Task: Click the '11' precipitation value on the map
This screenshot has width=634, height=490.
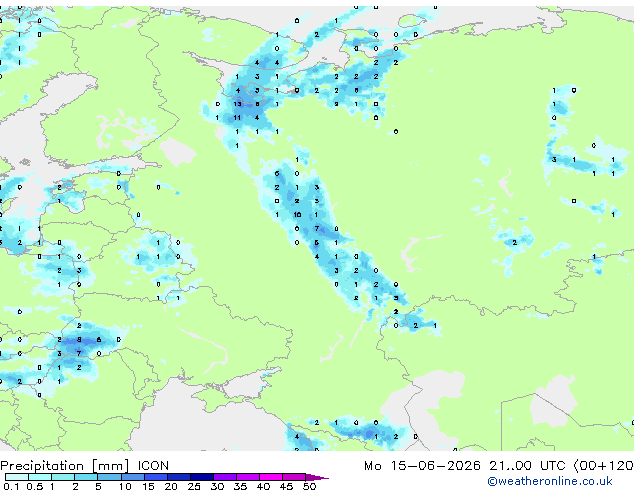Action: (237, 118)
